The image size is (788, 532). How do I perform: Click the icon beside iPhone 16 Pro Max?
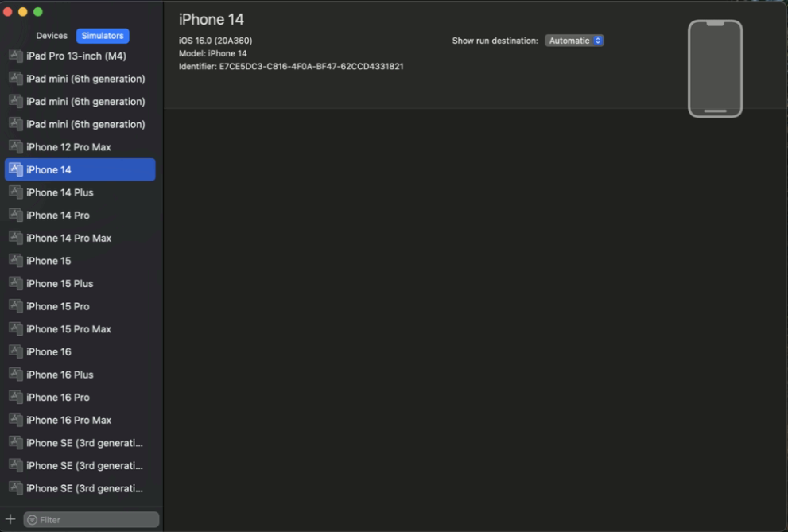pos(16,421)
